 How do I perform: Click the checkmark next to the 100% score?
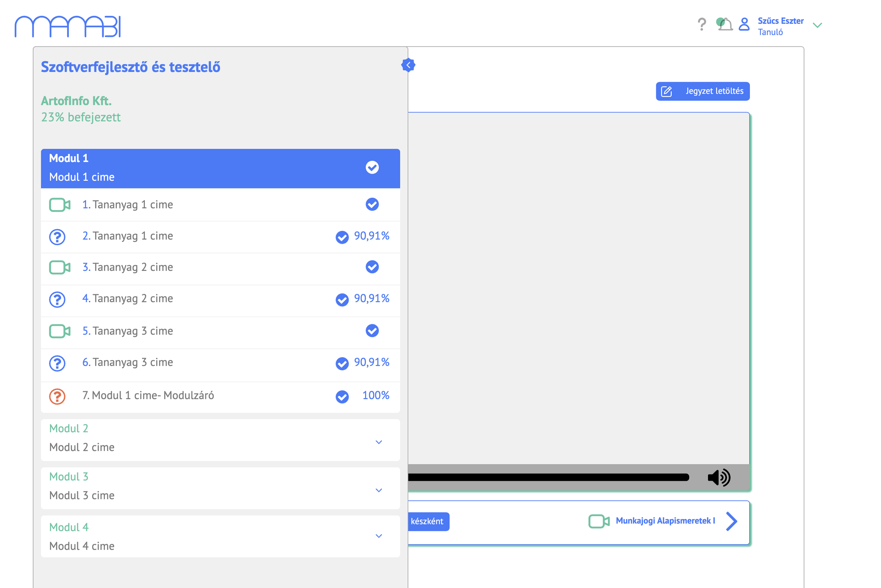342,397
